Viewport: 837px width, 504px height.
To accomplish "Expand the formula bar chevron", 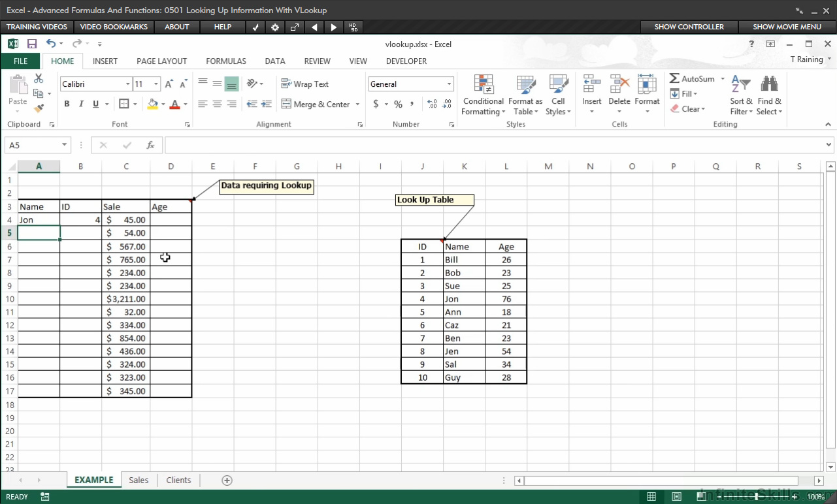I will [829, 145].
